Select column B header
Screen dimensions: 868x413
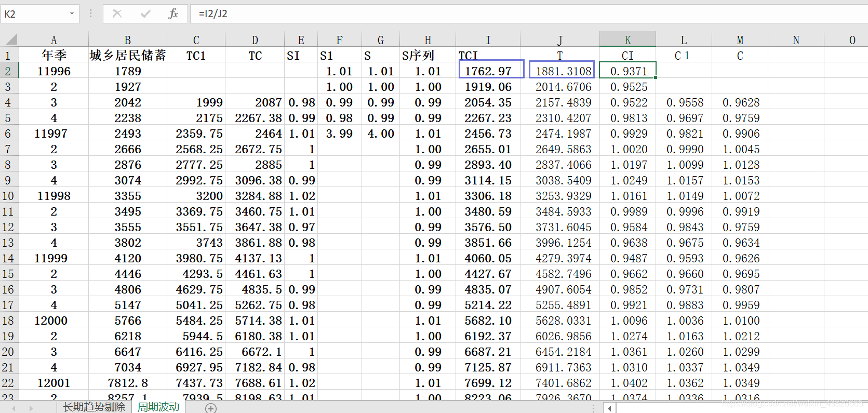click(x=127, y=40)
